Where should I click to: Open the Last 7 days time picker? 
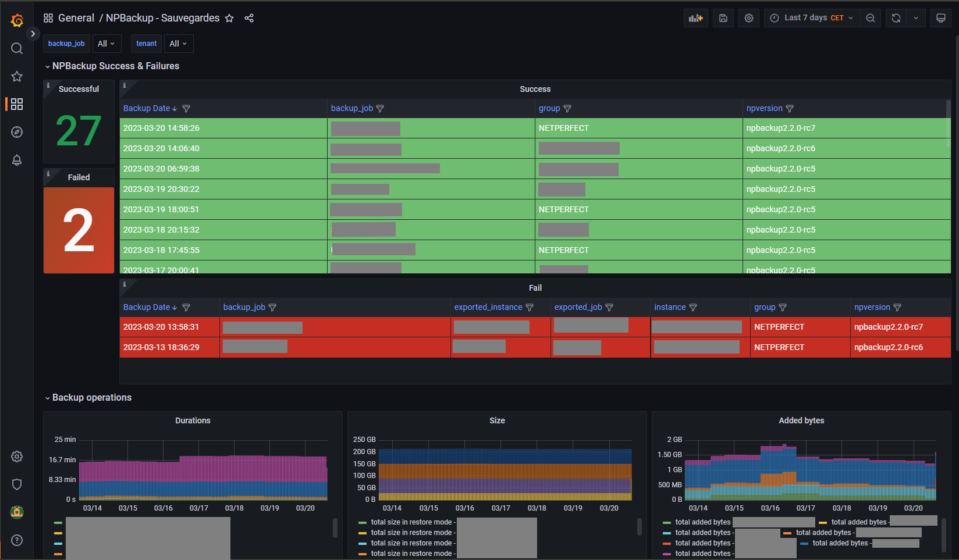coord(812,18)
